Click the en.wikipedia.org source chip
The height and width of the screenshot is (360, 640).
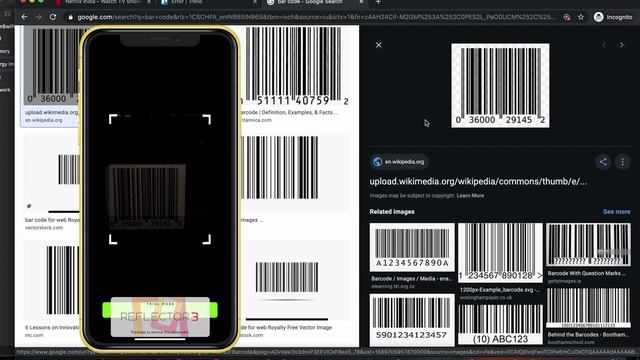(399, 162)
